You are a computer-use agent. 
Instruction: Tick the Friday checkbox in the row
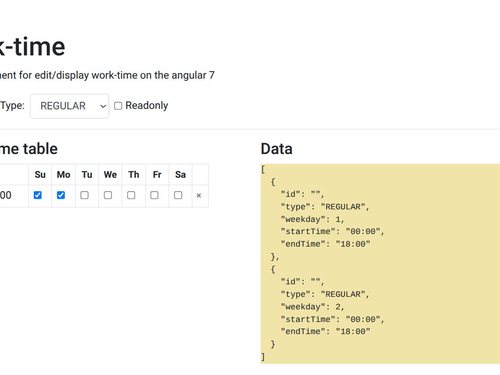(x=154, y=195)
